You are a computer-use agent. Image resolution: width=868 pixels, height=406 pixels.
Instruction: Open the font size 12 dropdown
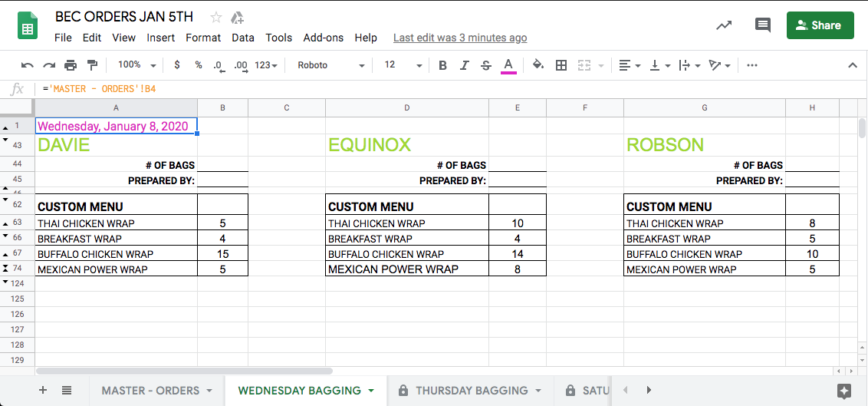click(403, 65)
